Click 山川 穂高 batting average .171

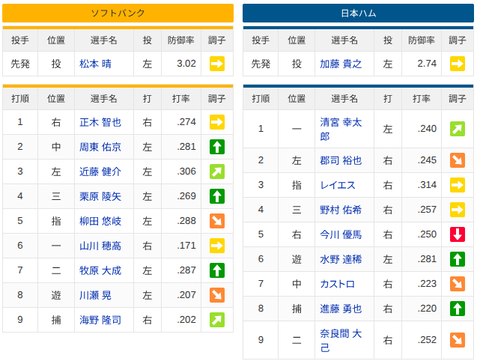(186, 245)
